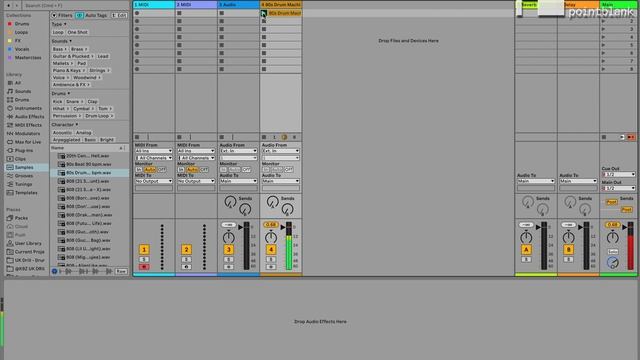Click the browser search field

(76, 6)
